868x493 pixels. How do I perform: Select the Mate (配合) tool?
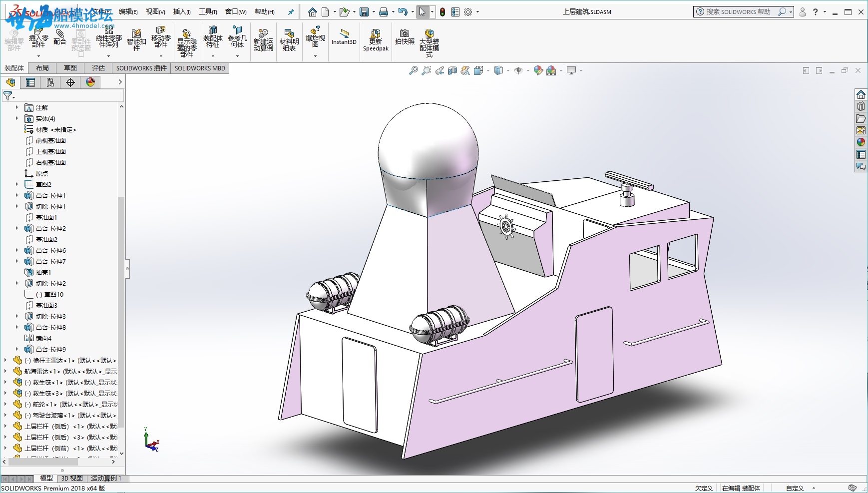(x=60, y=37)
